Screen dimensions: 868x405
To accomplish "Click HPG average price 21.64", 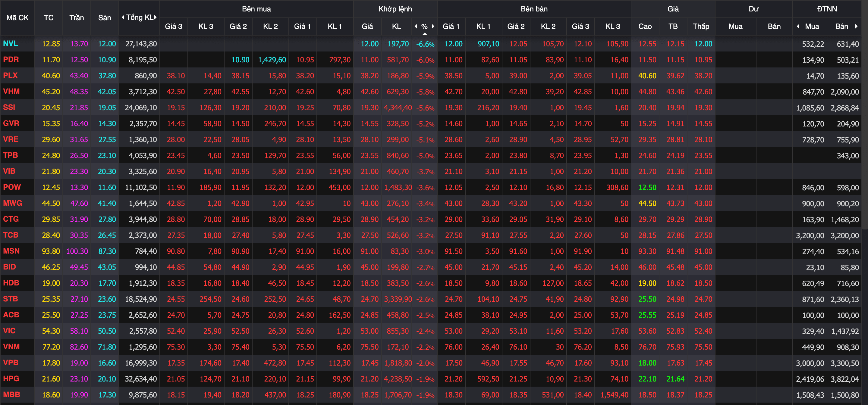I will [x=675, y=379].
